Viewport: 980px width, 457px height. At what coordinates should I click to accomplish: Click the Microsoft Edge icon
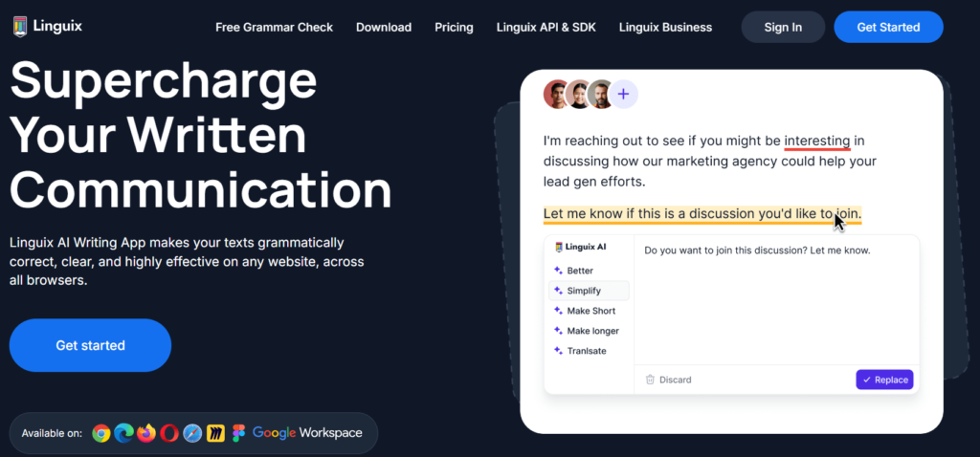tap(123, 433)
